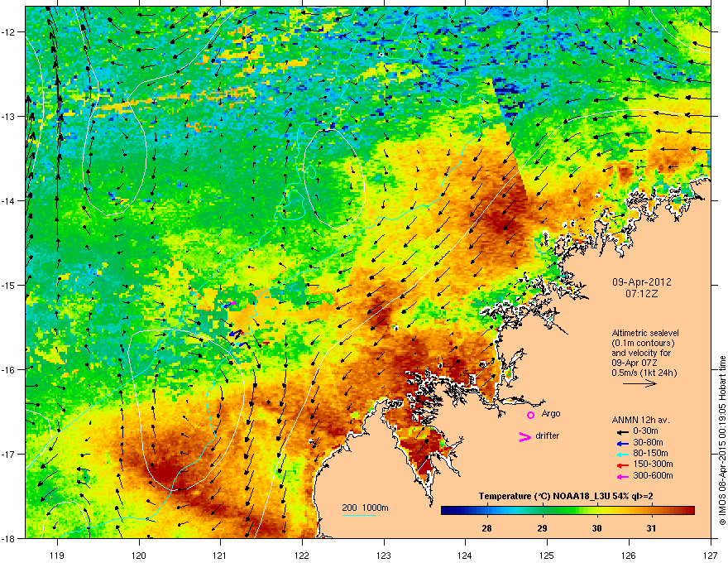Click the 0.5m/s velocity scale arrow

click(x=639, y=383)
